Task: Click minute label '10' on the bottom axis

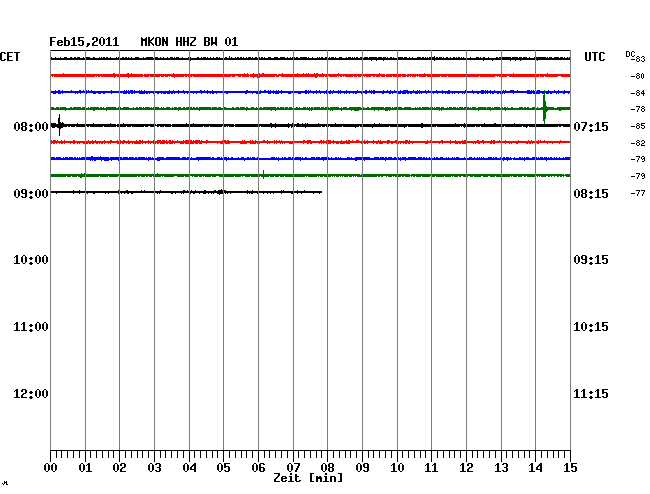Action: pyautogui.click(x=398, y=468)
